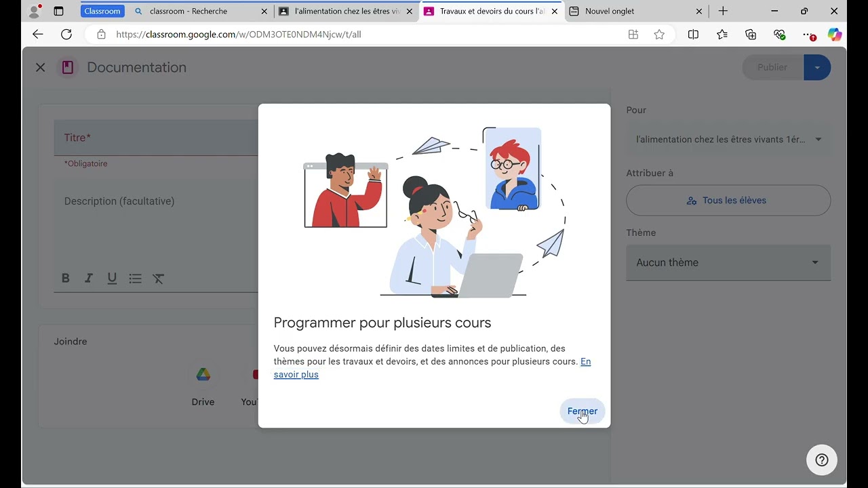Close the 'classroom - Recherche' tab
Image resolution: width=868 pixels, height=488 pixels.
tap(264, 12)
